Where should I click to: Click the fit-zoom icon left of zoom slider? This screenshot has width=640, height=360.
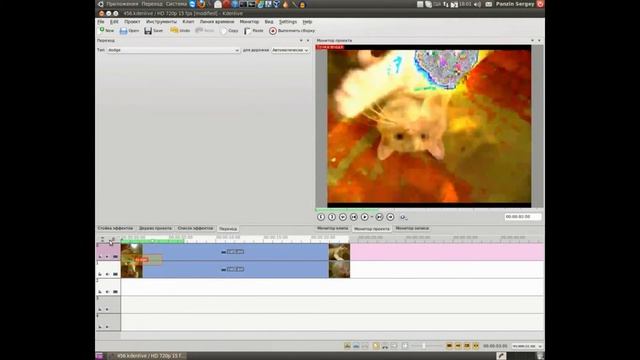(x=405, y=346)
